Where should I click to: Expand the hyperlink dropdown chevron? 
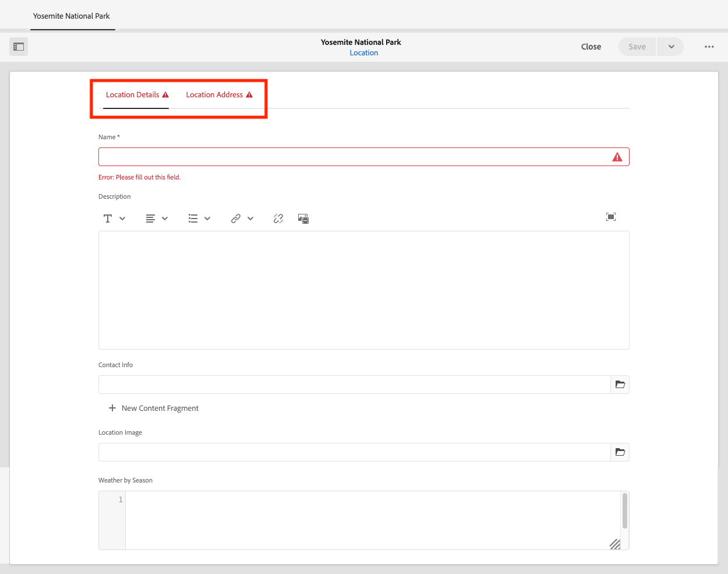tap(250, 219)
